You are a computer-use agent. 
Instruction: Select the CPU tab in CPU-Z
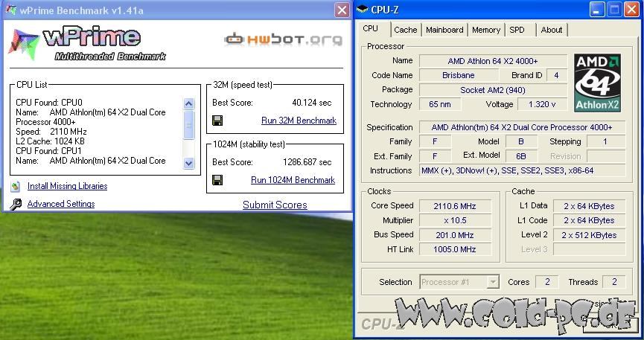(371, 28)
